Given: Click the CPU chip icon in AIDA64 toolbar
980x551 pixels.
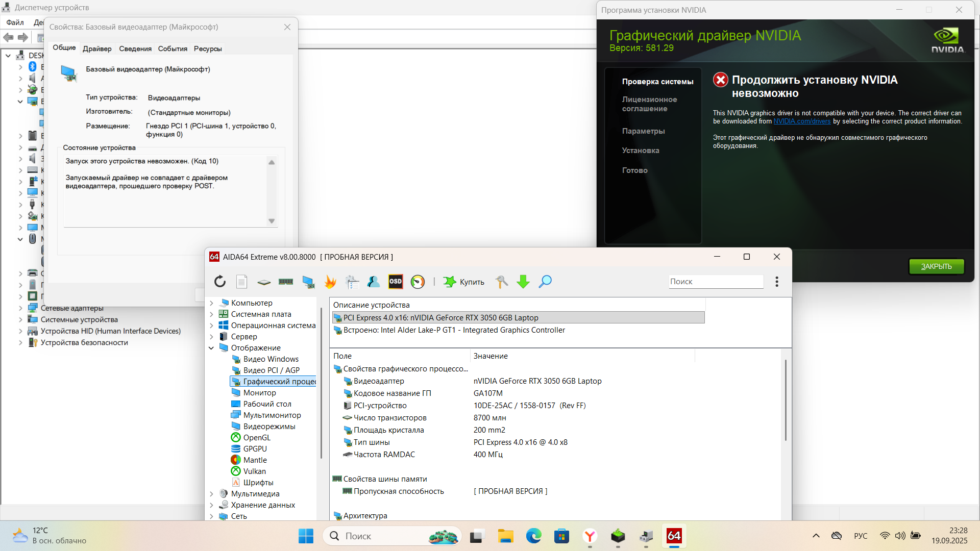Looking at the screenshot, I should (264, 282).
